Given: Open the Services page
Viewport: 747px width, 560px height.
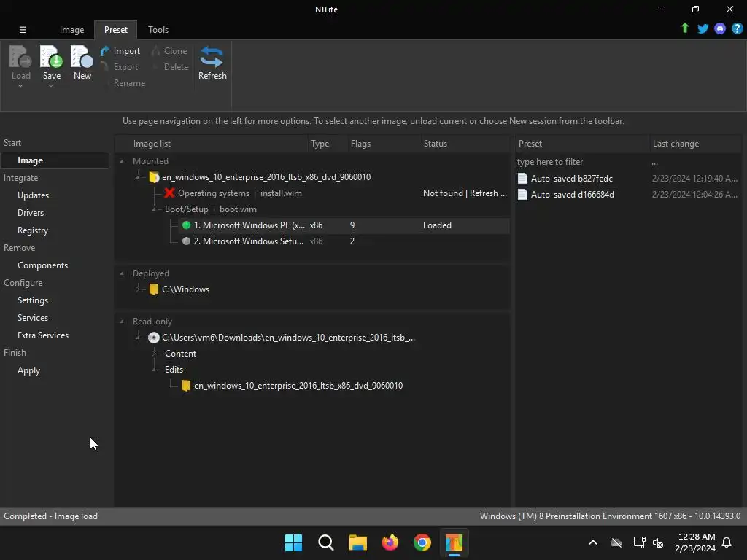Looking at the screenshot, I should (x=32, y=318).
